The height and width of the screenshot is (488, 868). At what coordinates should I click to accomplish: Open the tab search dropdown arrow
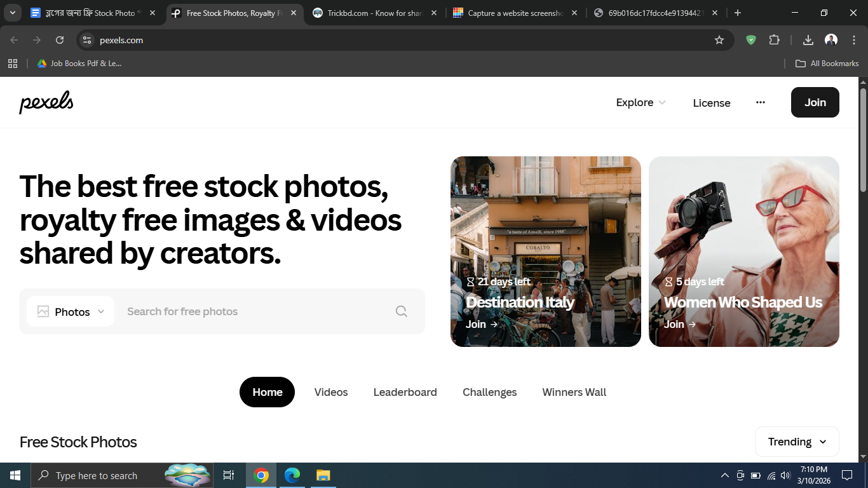coord(13,13)
